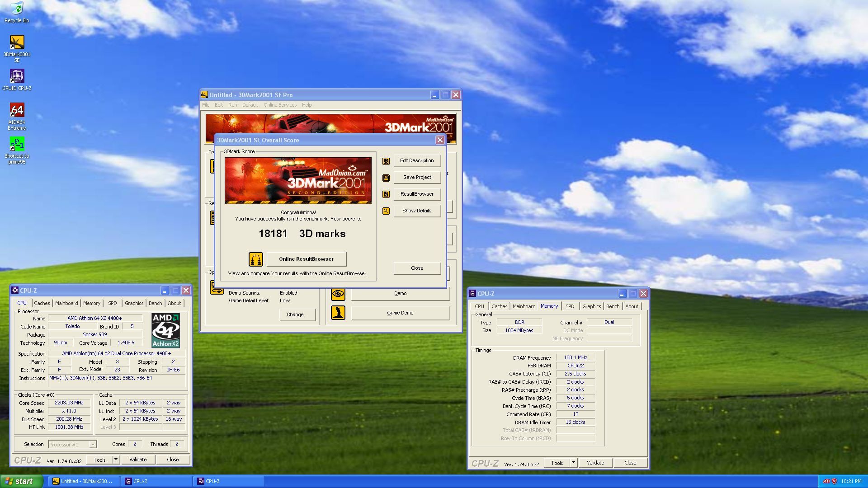Screen dimensions: 868x488
Task: Open the Processor #1 selection dropdown
Action: pyautogui.click(x=72, y=445)
